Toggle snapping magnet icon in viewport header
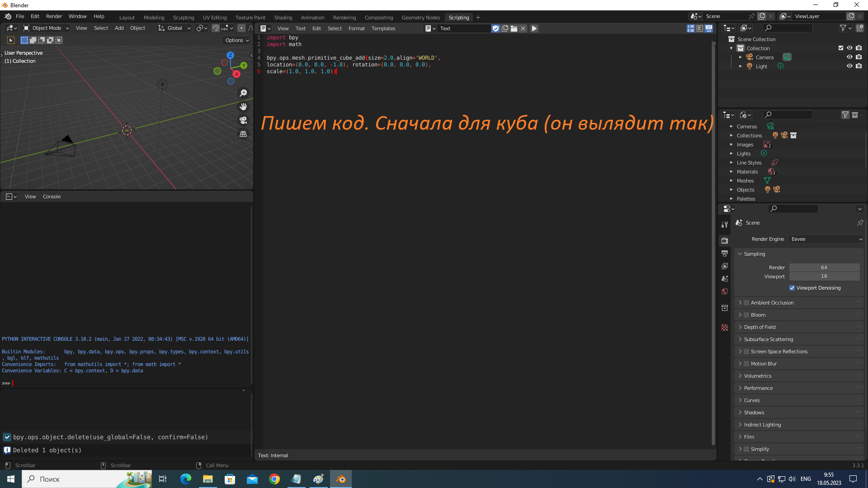 click(216, 28)
